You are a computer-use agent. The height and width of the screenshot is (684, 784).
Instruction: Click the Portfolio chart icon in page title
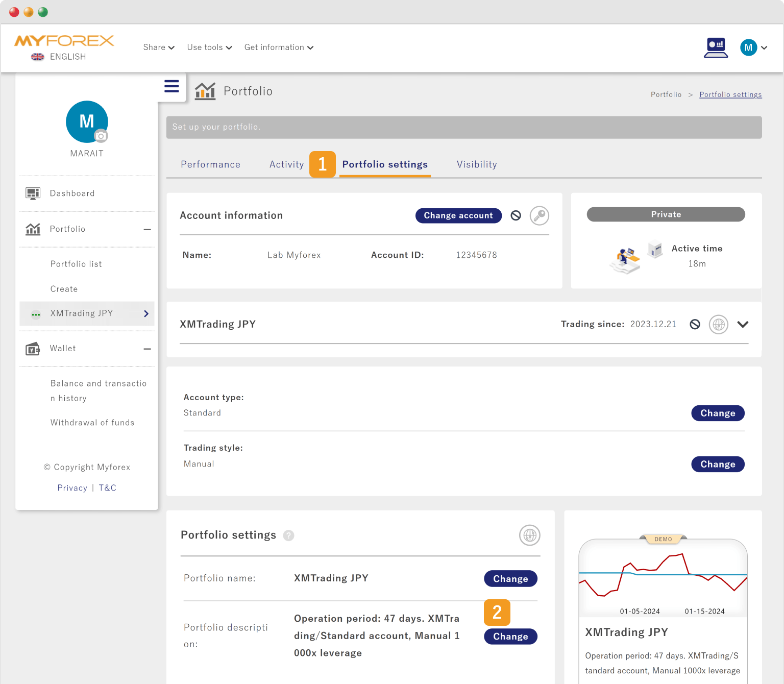click(x=205, y=91)
